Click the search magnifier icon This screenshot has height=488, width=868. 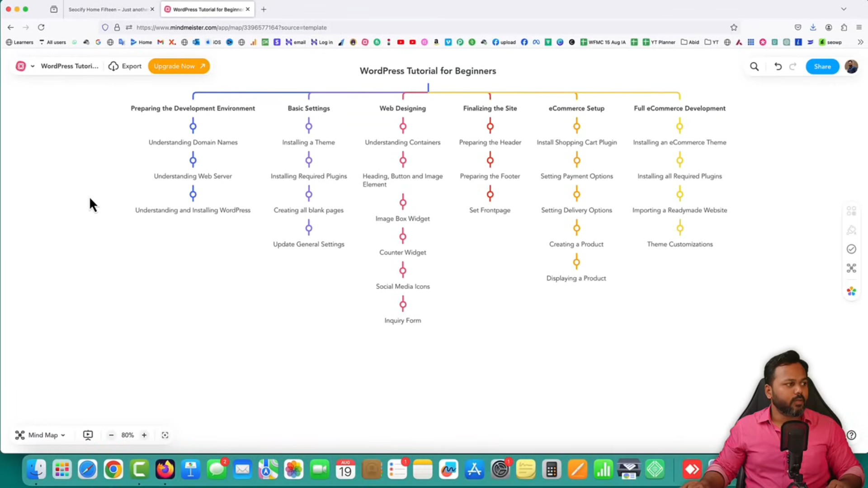click(x=754, y=66)
